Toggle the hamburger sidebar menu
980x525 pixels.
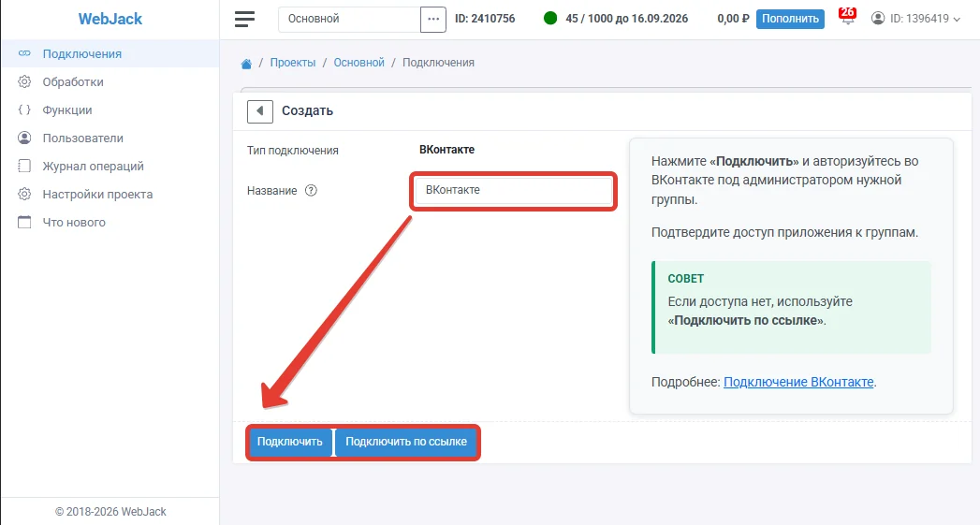[x=244, y=19]
